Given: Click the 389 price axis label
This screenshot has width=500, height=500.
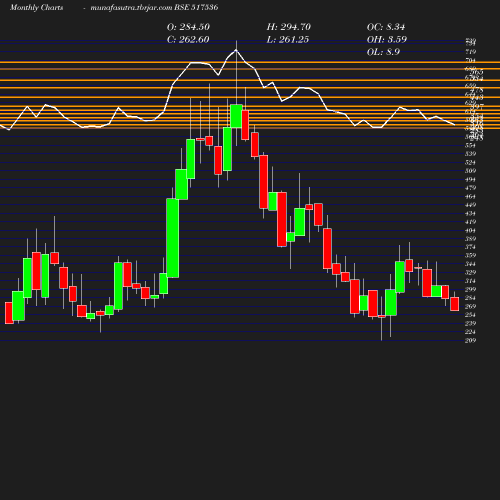Looking at the screenshot, I should point(470,239).
